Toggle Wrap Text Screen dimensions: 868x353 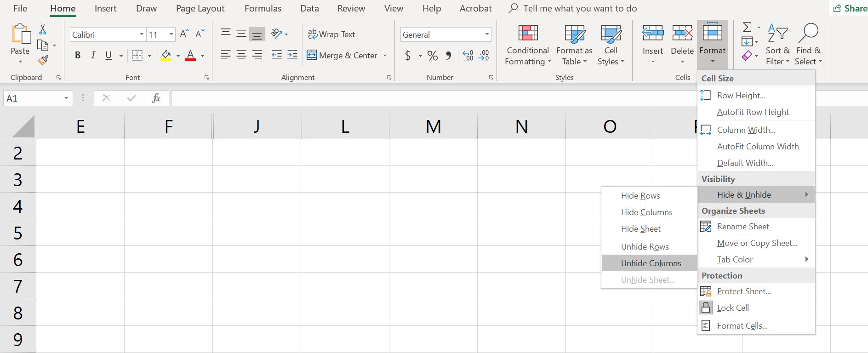(331, 34)
